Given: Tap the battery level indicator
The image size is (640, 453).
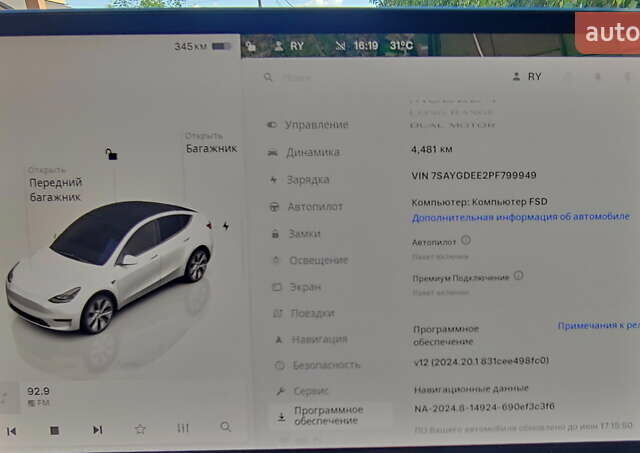Looking at the screenshot, I should 222,46.
